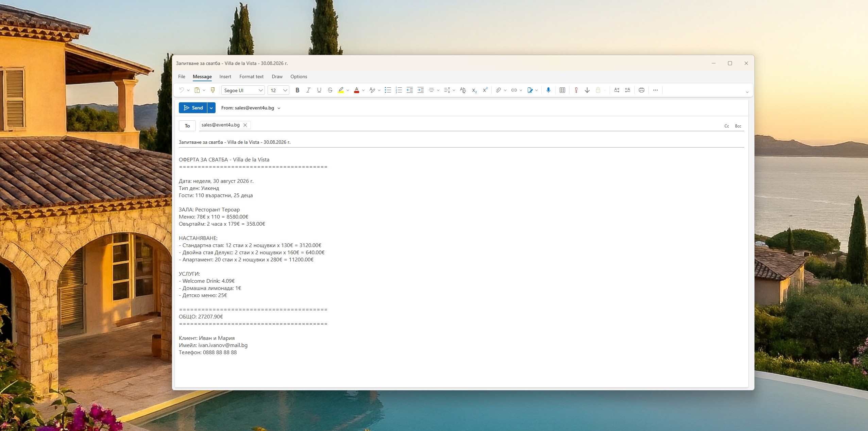
Task: Apply yellow text highlight color
Action: point(341,90)
